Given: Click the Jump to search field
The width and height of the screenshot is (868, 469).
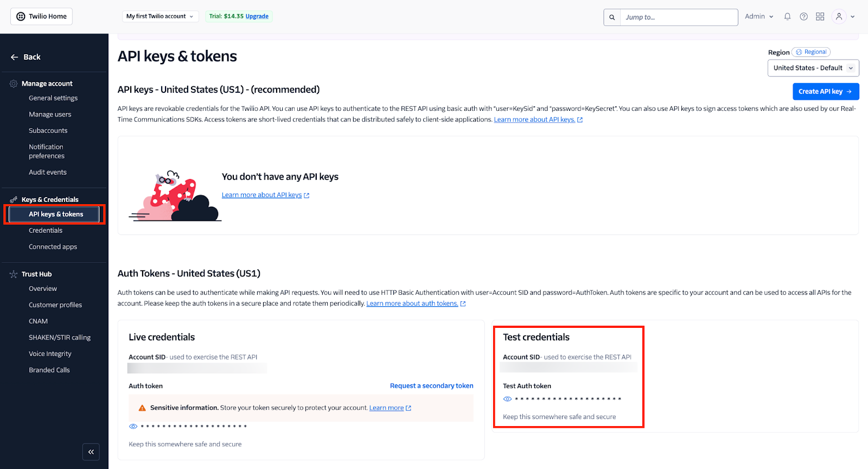Looking at the screenshot, I should point(678,17).
